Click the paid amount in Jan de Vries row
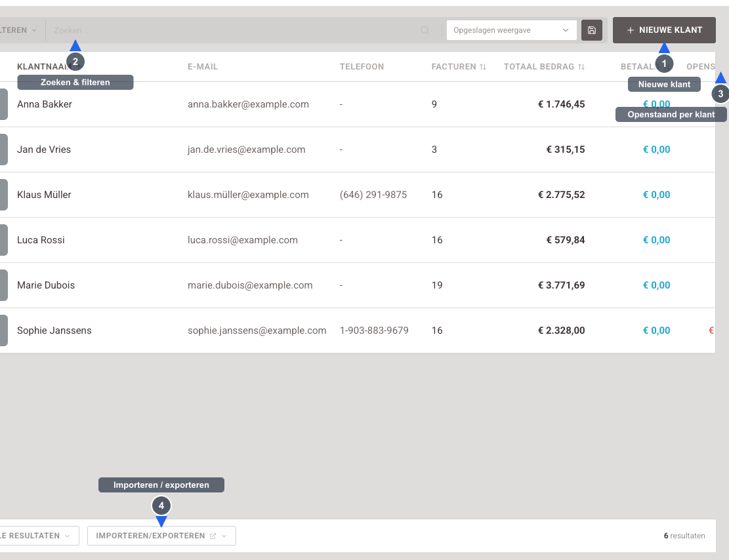Screen dimensions: 729x560 pyautogui.click(x=656, y=150)
